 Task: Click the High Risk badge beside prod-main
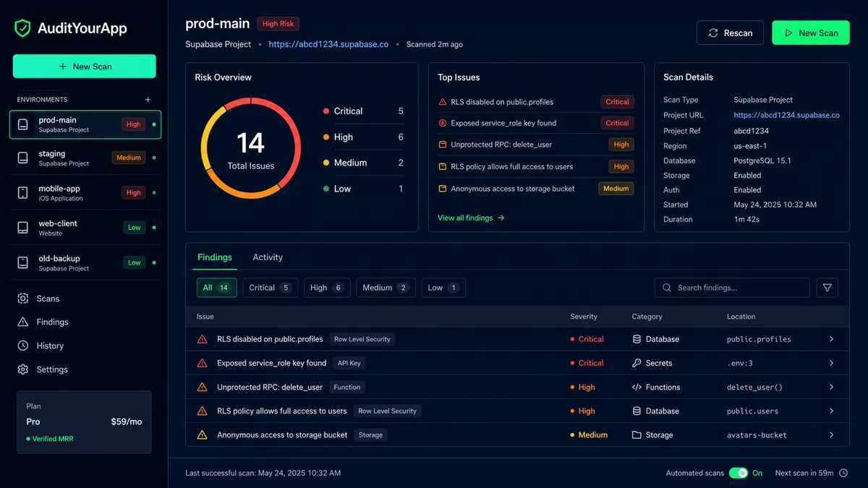point(278,24)
